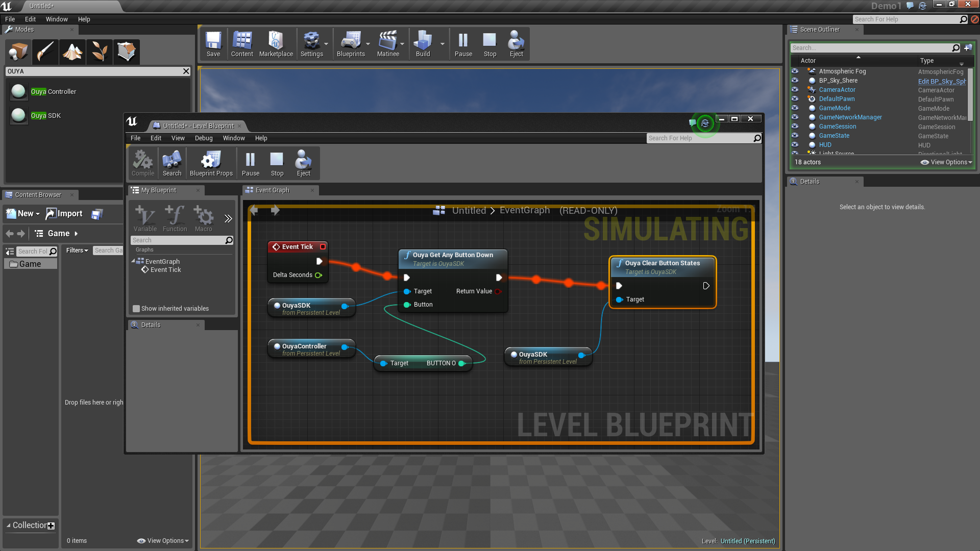Toggle visibility of CameraActor in outliner
Screen dimensions: 980x551
(795, 90)
